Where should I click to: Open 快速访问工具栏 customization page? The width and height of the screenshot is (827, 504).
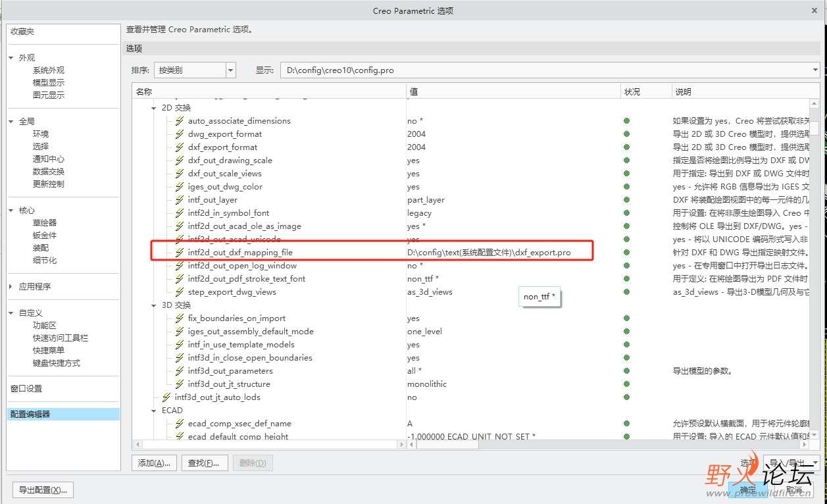click(x=61, y=338)
